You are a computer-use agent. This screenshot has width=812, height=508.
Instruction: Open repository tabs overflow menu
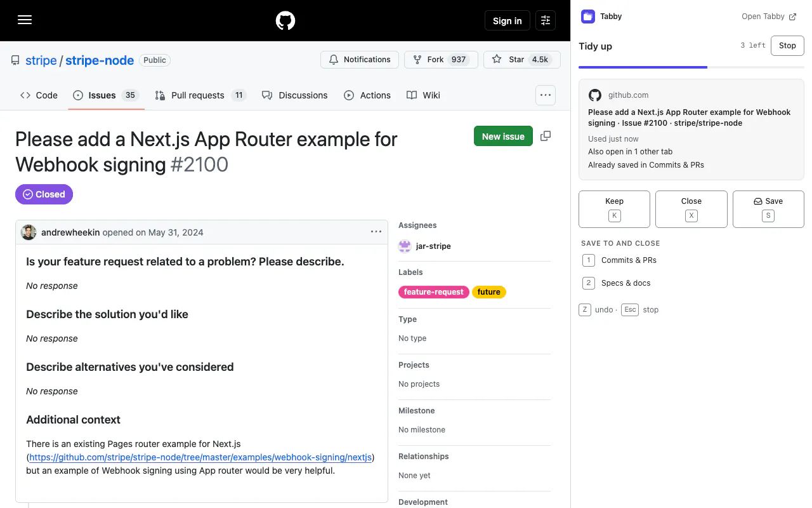(x=546, y=95)
